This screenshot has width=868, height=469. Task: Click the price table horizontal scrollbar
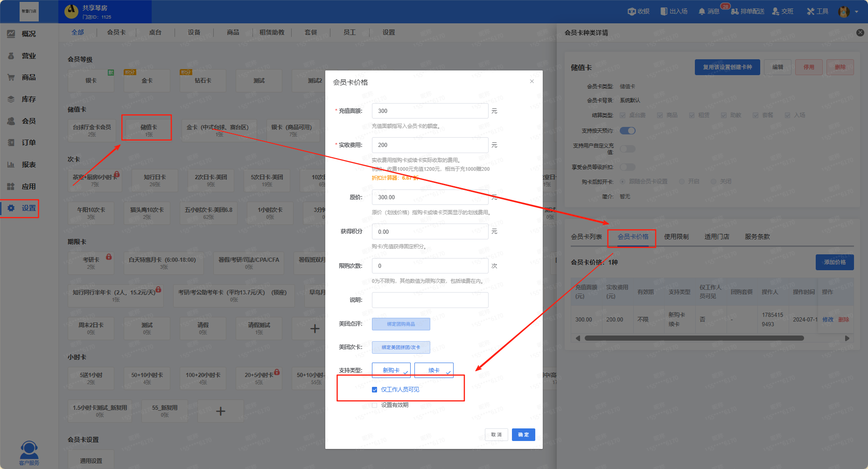pyautogui.click(x=694, y=338)
